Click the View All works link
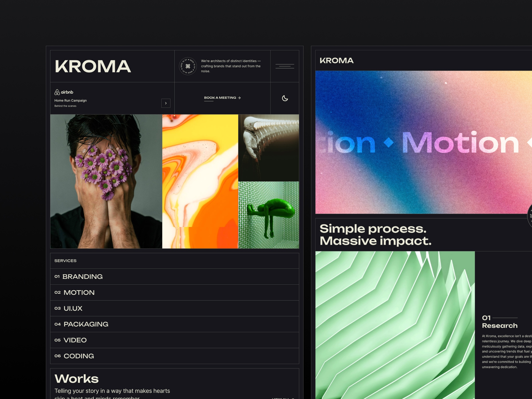 click(x=281, y=398)
